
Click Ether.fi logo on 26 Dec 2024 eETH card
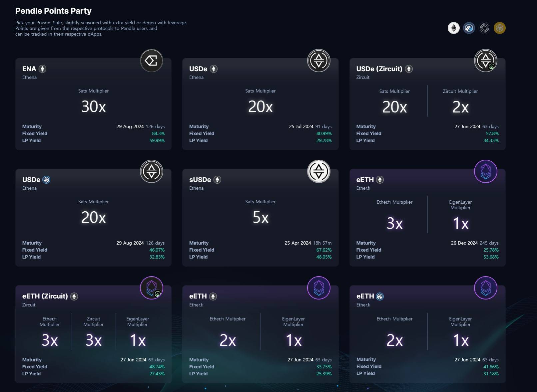click(485, 171)
